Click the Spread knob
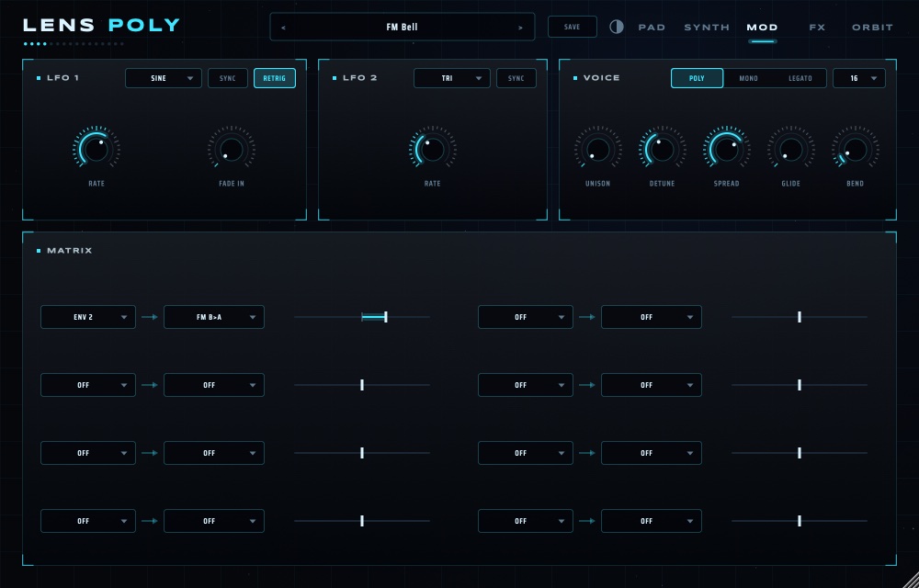Viewport: 919px width, 588px height. [727, 149]
